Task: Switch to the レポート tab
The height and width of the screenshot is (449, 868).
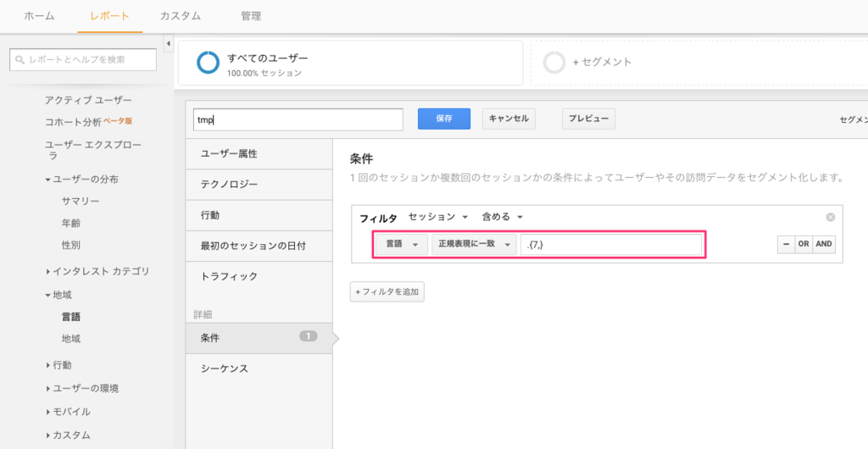Action: [x=109, y=16]
